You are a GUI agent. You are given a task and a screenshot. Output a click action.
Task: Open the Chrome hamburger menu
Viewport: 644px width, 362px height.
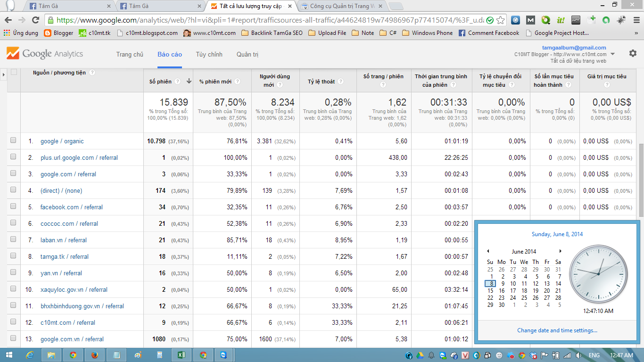click(636, 20)
